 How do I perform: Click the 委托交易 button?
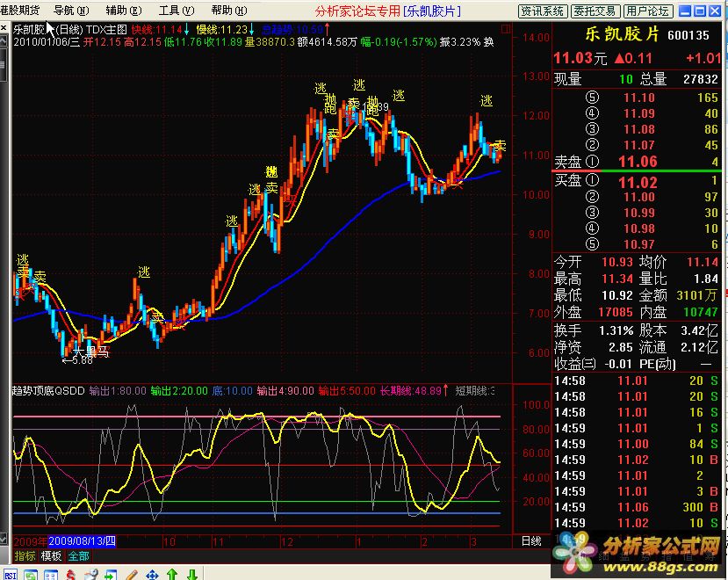click(595, 11)
